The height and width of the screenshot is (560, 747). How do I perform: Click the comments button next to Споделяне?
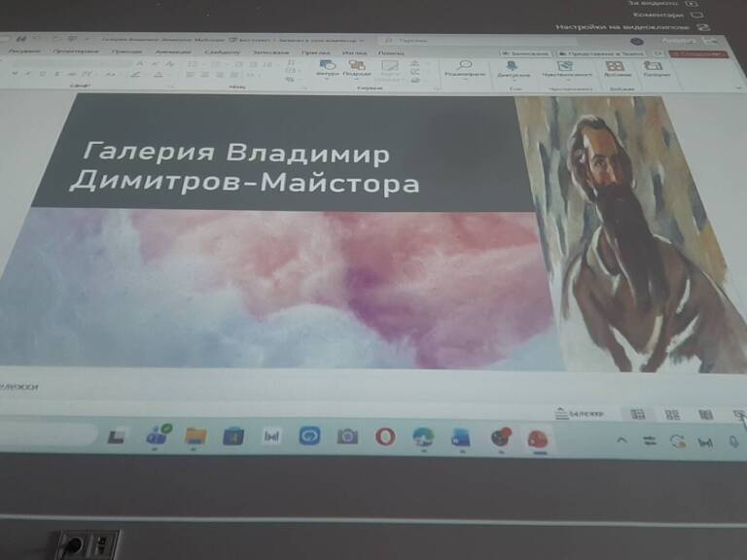[x=658, y=53]
